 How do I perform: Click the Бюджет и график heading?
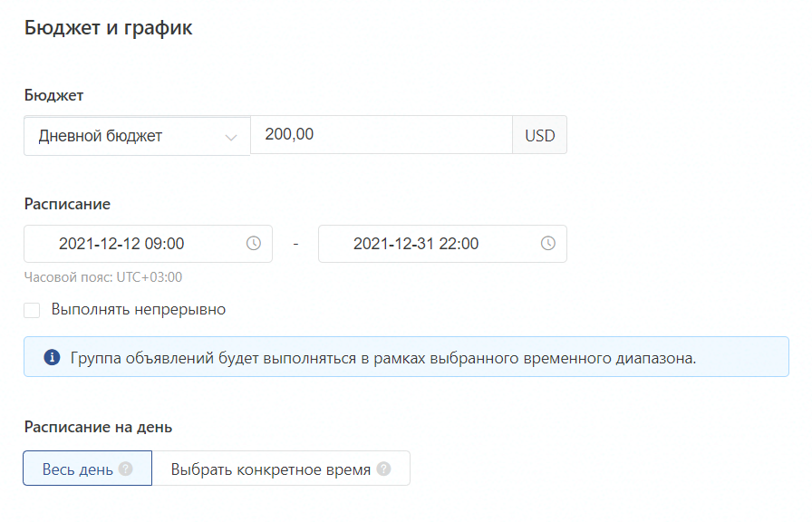tap(108, 28)
